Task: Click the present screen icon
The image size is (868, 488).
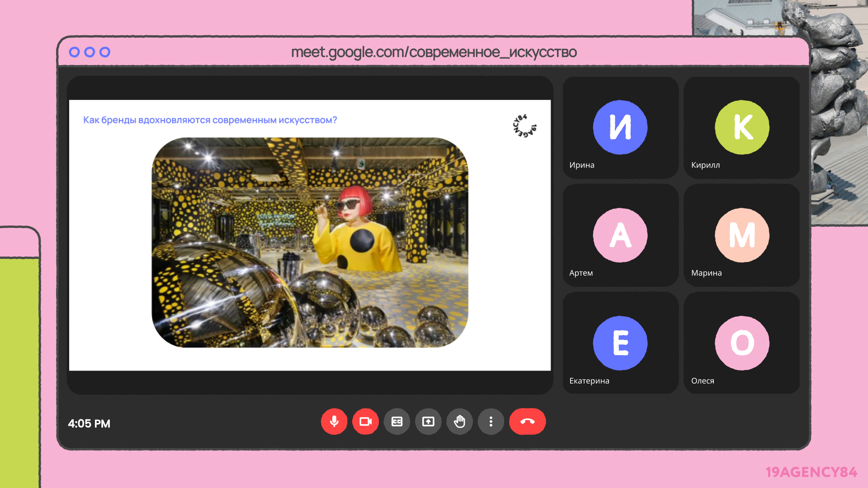Action: pyautogui.click(x=428, y=422)
